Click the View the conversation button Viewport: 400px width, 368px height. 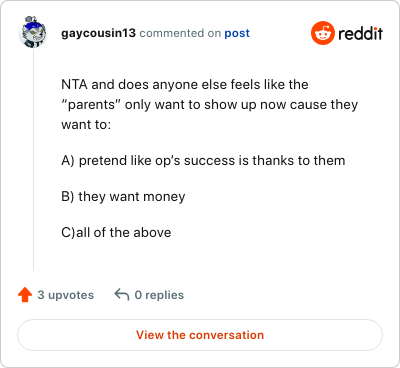(200, 335)
